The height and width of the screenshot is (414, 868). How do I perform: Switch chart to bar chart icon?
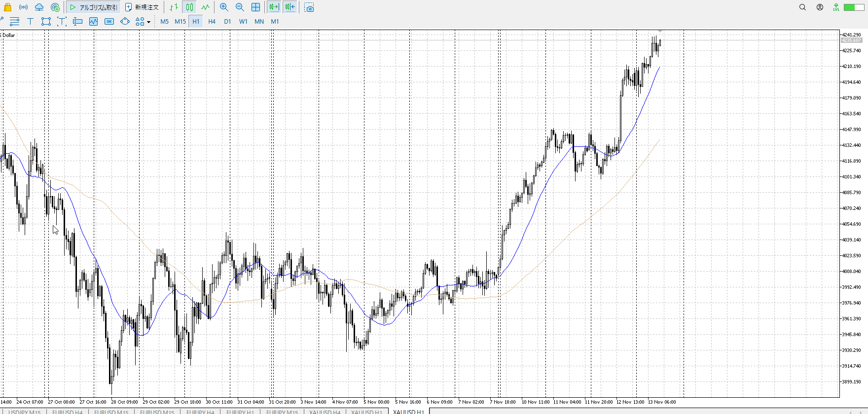click(x=174, y=7)
